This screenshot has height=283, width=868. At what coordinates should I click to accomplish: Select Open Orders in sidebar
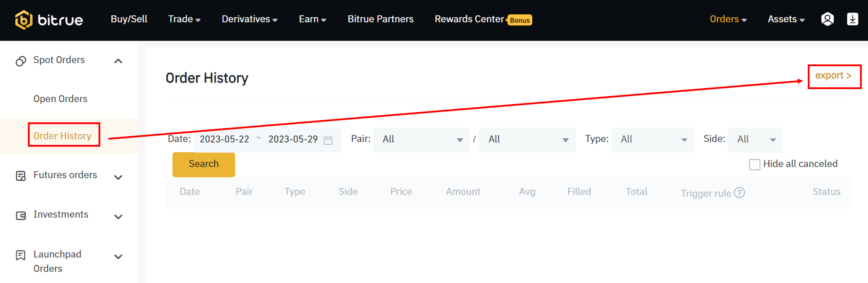pyautogui.click(x=60, y=99)
